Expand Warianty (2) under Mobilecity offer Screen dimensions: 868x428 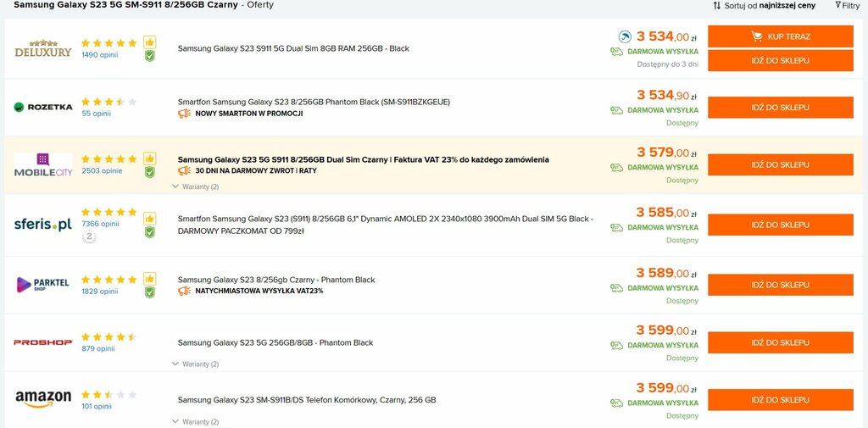coord(196,186)
